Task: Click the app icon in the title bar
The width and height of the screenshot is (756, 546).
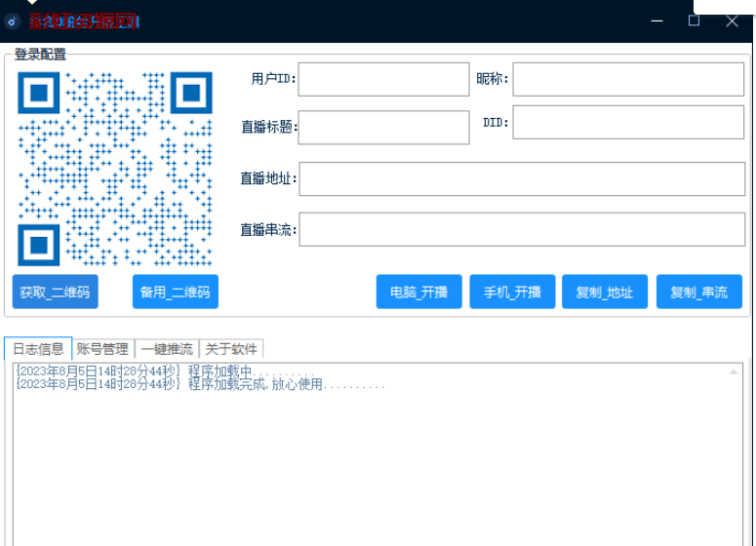Action: pyautogui.click(x=12, y=20)
